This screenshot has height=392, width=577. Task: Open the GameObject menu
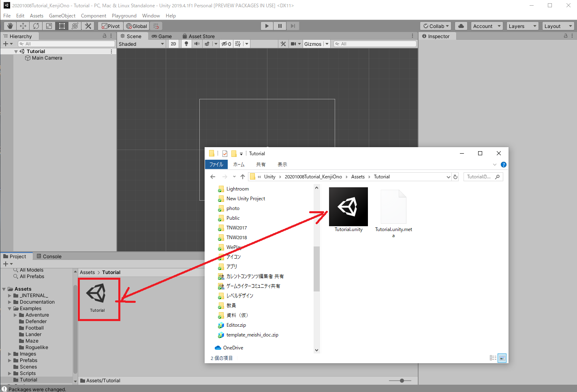tap(62, 16)
